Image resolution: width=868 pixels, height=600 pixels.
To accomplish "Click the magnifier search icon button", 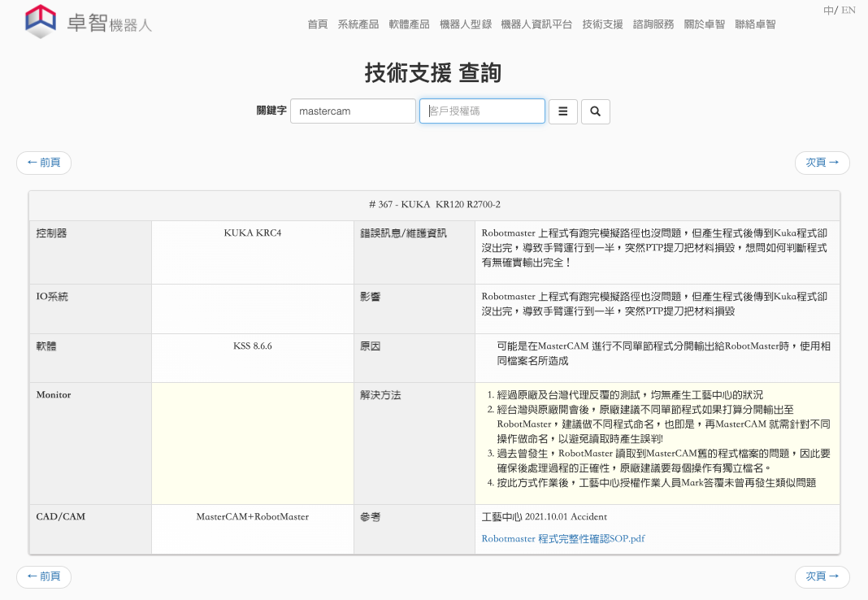I will (596, 112).
